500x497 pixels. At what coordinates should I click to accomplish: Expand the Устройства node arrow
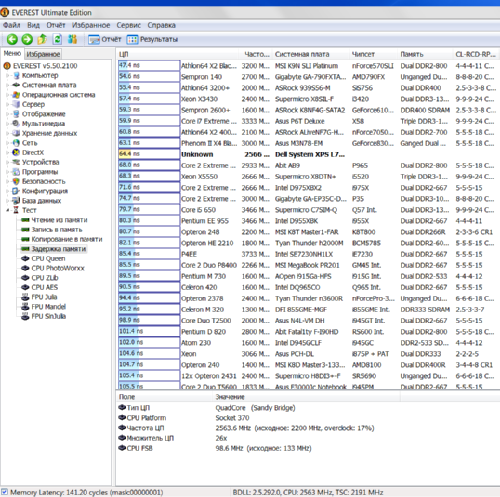8,162
